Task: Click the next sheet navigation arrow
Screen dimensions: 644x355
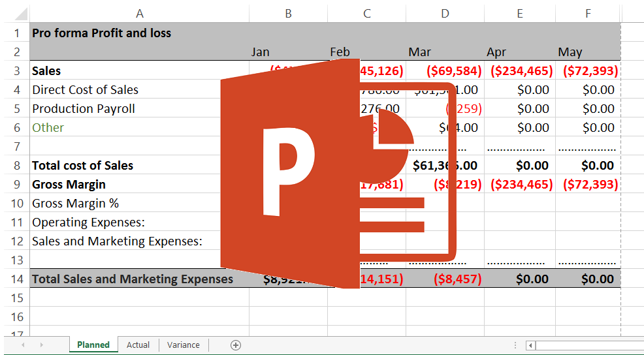Action: [x=41, y=345]
